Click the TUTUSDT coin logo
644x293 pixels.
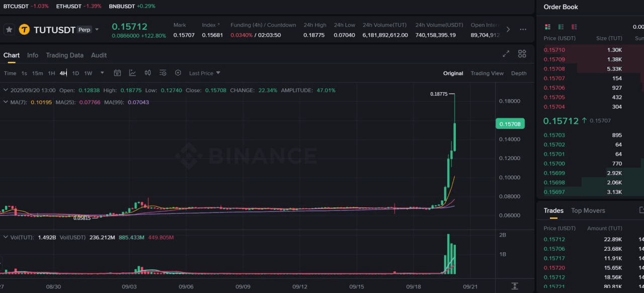click(24, 30)
